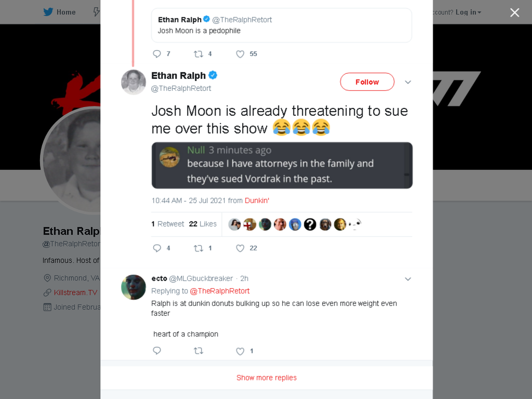Like the quoted tweet with 55 likes
The width and height of the screenshot is (532, 399).
click(240, 54)
